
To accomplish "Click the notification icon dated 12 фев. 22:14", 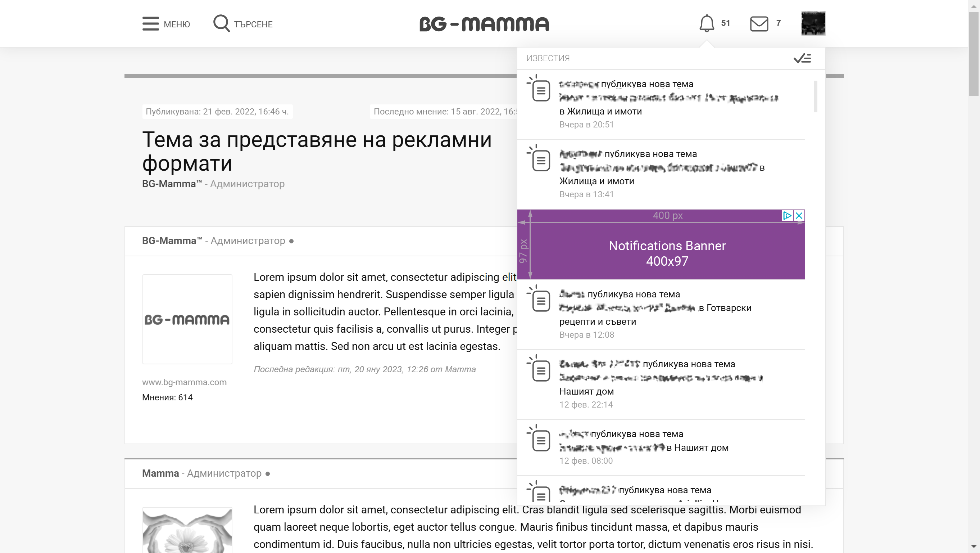I will click(x=539, y=368).
